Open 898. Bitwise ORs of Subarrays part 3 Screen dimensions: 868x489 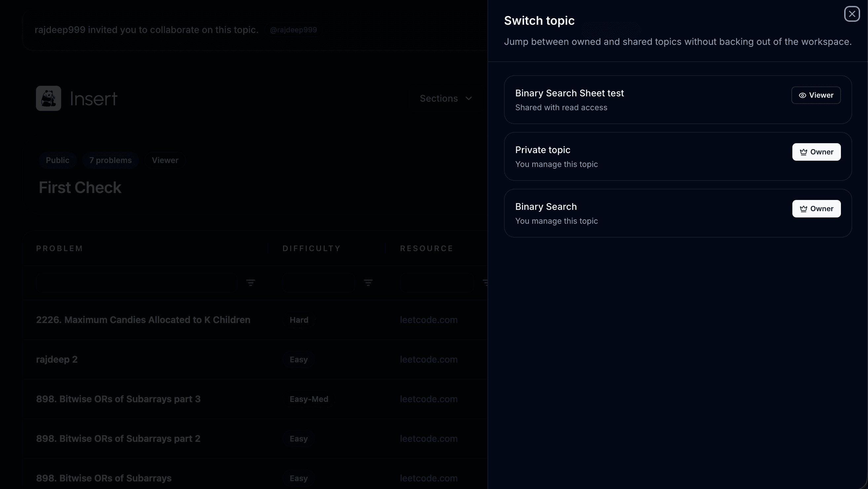pos(118,399)
